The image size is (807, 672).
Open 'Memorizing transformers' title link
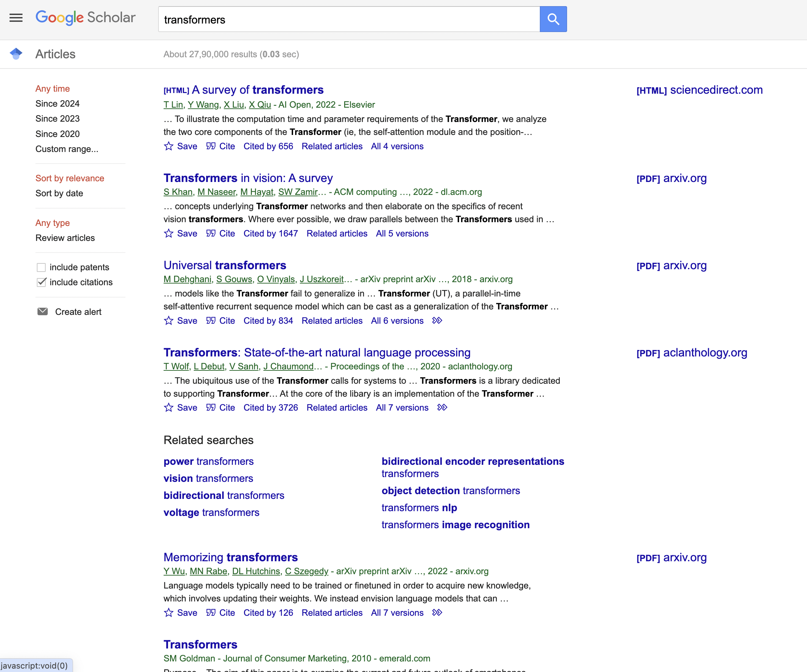[231, 558]
